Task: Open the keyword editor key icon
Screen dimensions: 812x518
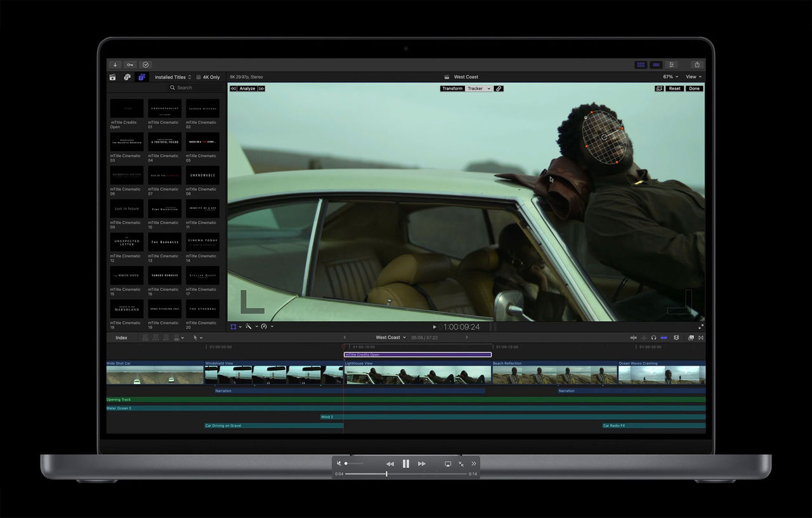Action: 130,65
